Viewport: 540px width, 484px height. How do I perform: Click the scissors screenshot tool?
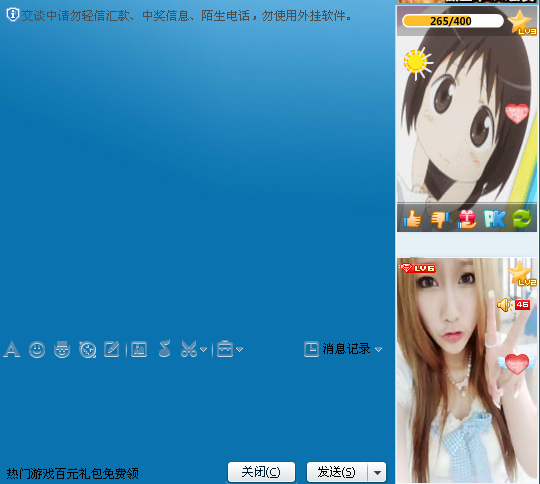pyautogui.click(x=189, y=349)
